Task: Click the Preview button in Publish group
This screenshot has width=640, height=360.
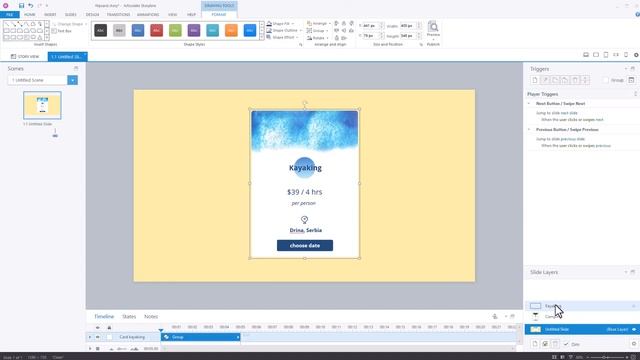Action: 433,30
